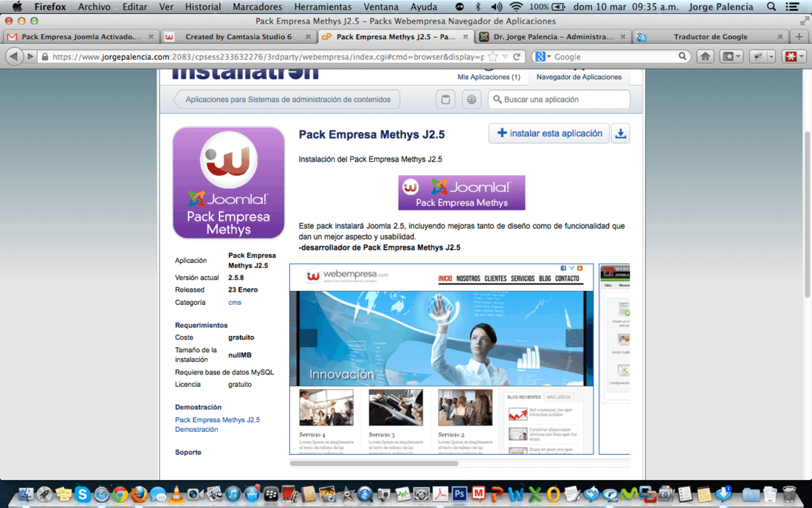Open the App Store from the Dock
Image resolution: width=812 pixels, height=508 pixels.
click(x=252, y=495)
